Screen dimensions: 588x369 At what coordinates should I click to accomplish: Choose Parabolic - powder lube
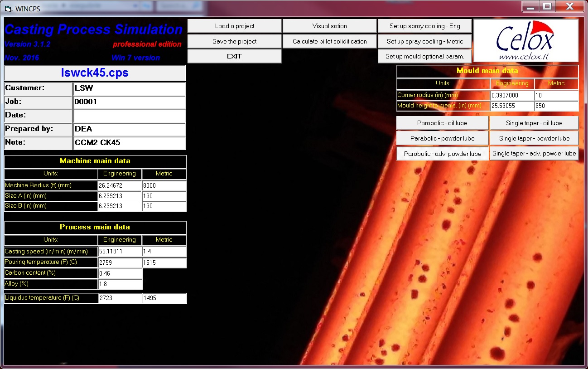click(x=442, y=138)
